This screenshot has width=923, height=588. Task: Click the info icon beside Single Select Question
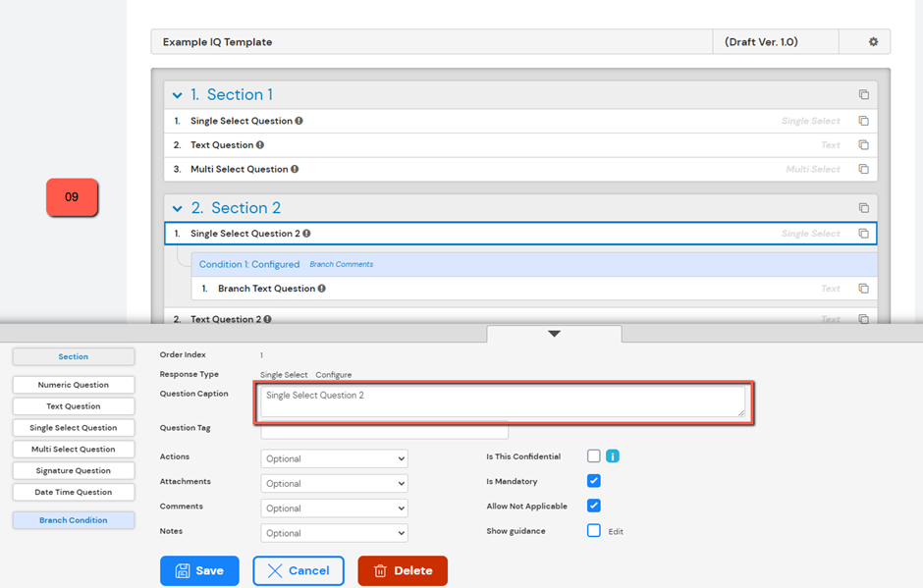299,121
